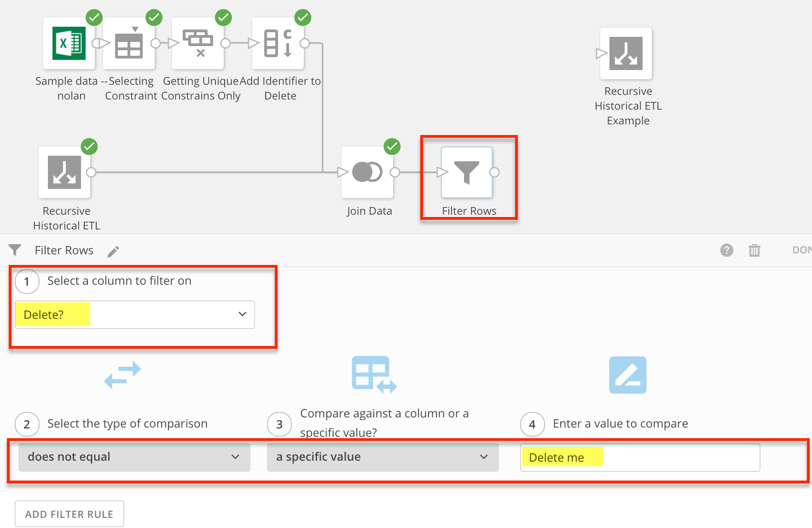Click the green checkmark on Join Data
This screenshot has width=812, height=528.
tap(392, 147)
